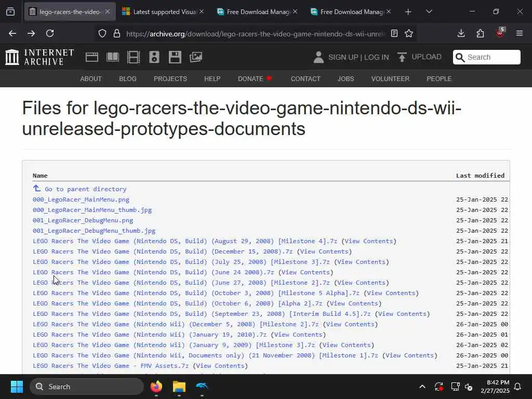The height and width of the screenshot is (399, 532).
Task: Click the UPLOAD link text
Action: point(427,57)
